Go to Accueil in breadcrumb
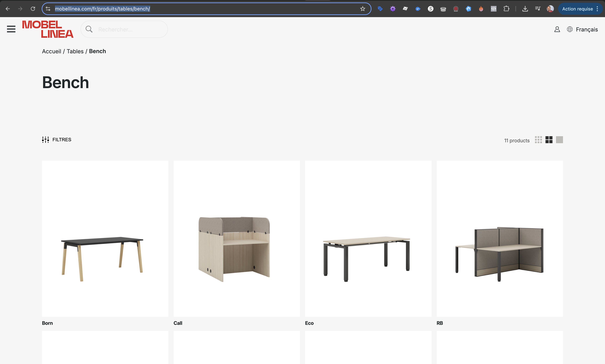 click(52, 51)
